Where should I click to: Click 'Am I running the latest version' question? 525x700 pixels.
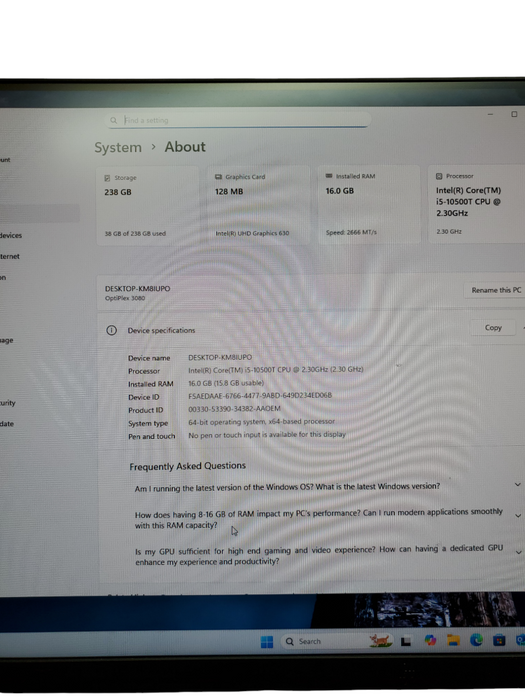pos(287,487)
